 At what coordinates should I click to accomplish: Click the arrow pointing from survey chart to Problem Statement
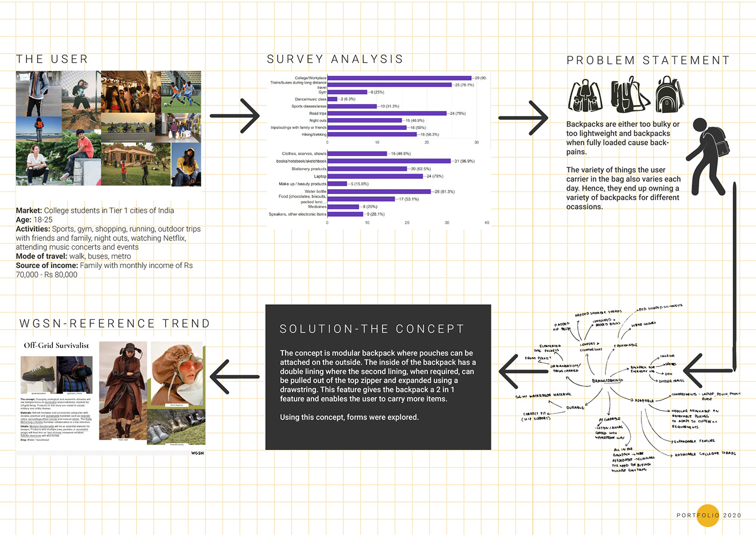(x=523, y=118)
